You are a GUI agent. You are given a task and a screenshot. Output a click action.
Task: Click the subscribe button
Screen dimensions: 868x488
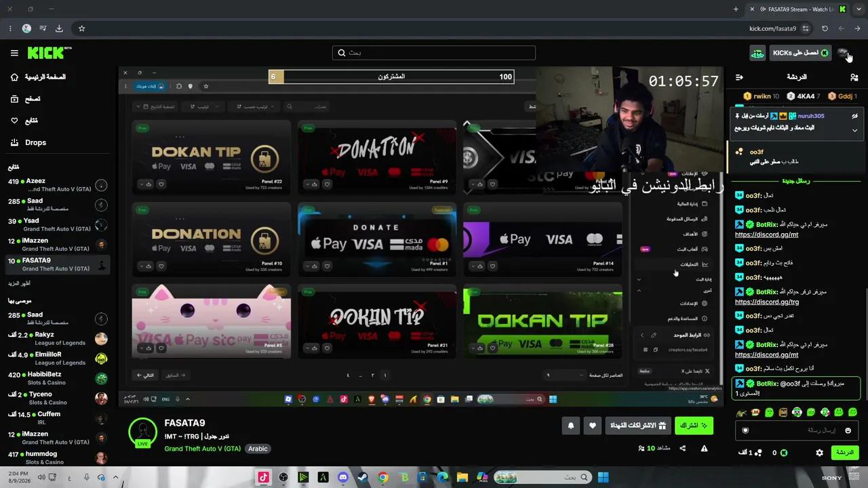tap(694, 426)
